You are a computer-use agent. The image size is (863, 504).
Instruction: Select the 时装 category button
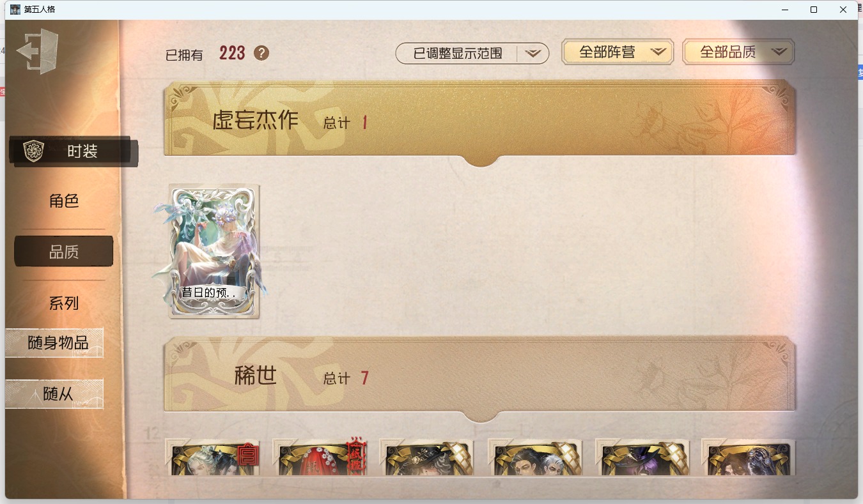74,152
